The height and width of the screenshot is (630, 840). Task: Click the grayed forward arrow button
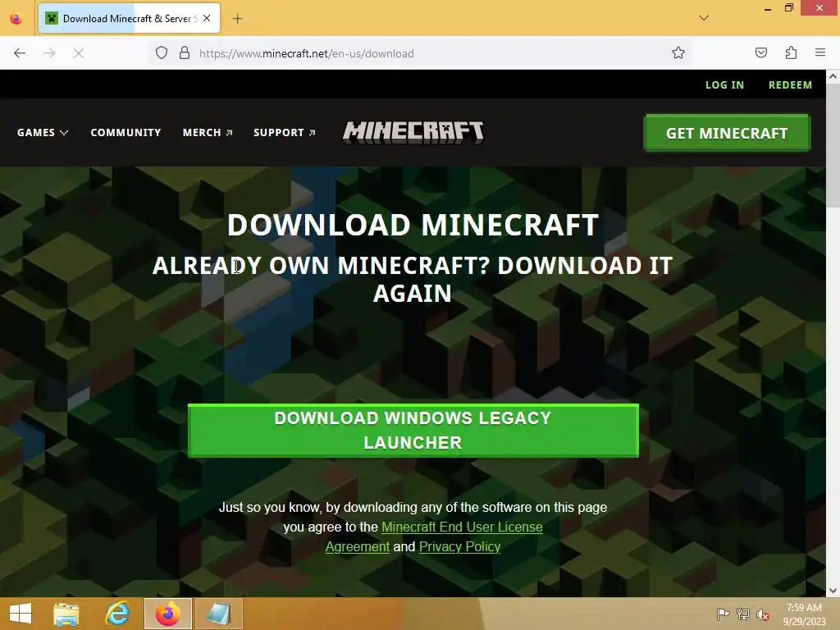[x=49, y=53]
